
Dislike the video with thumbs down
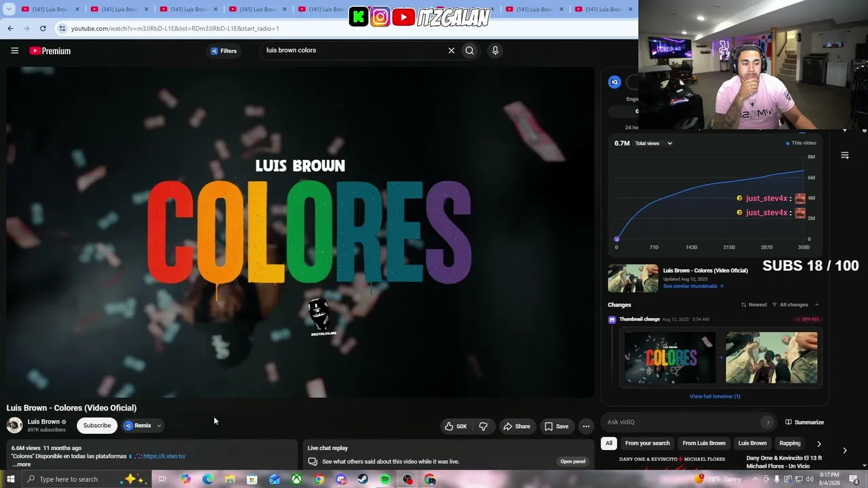coord(484,426)
